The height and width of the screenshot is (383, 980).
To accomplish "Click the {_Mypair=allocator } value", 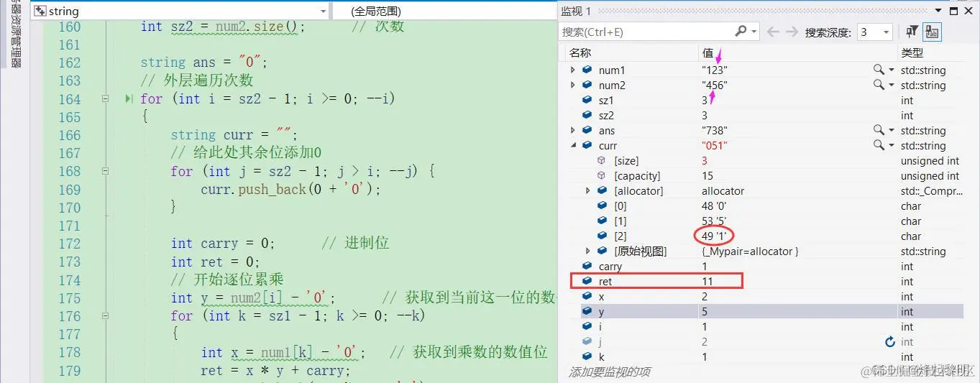I will [x=750, y=251].
